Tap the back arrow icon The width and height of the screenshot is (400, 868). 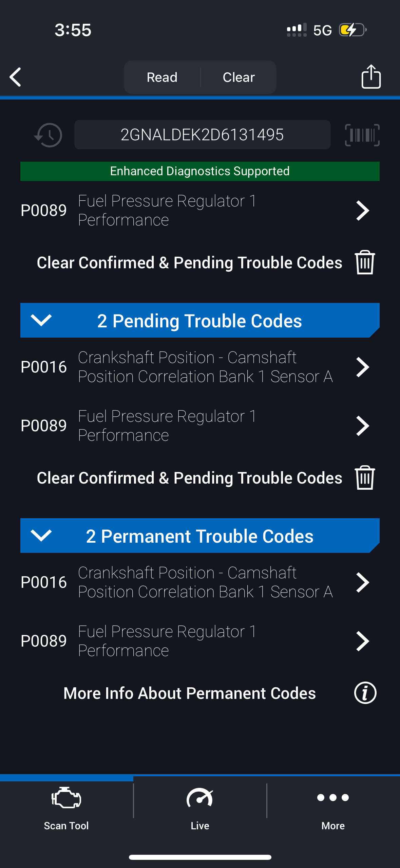tap(16, 77)
